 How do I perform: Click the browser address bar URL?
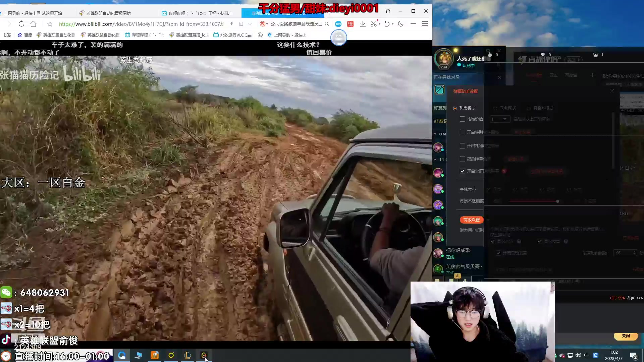[141, 24]
